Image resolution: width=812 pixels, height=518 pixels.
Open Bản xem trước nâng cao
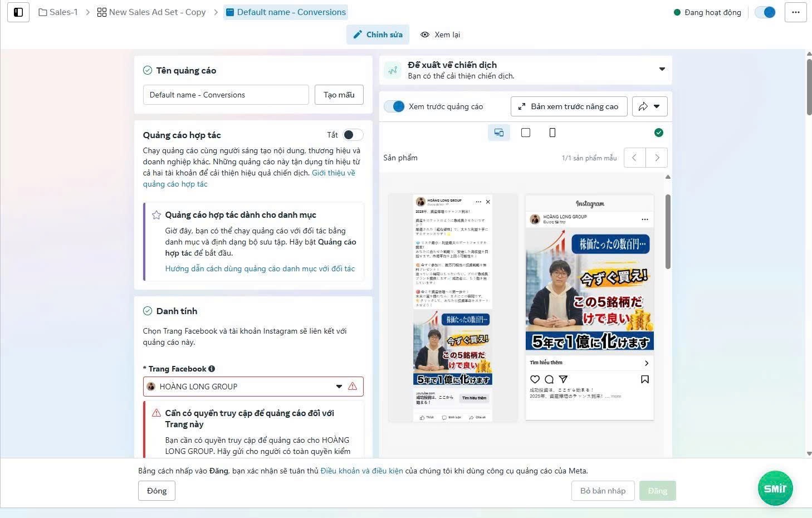coord(569,106)
